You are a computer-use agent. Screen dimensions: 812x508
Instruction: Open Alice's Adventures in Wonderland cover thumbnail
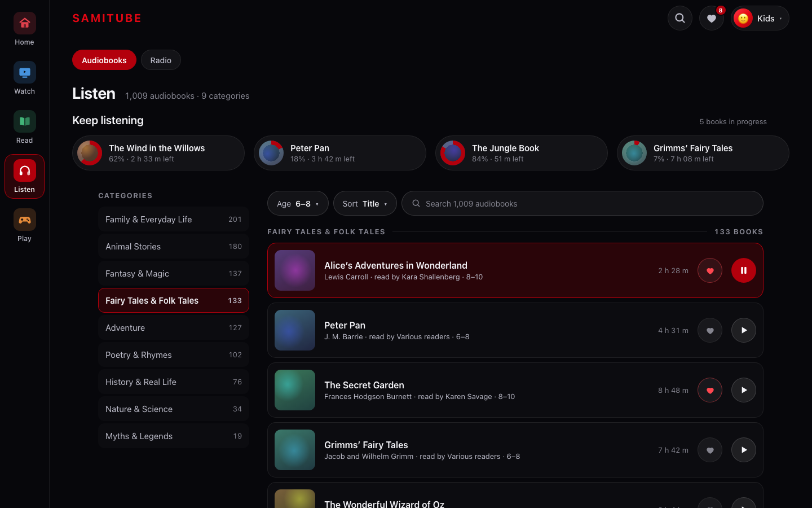point(295,270)
